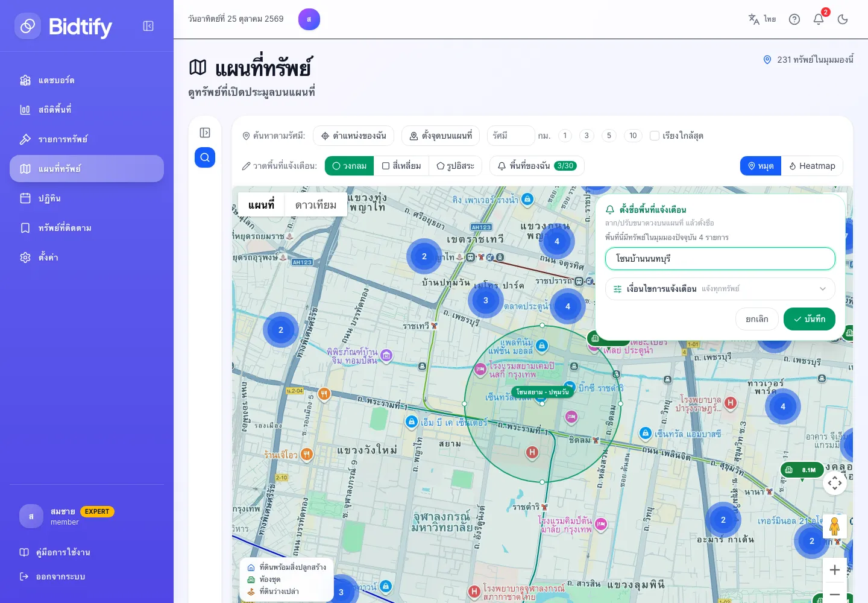Switch map to ดาวเทียม tab
The width and height of the screenshot is (868, 603).
pos(316,205)
